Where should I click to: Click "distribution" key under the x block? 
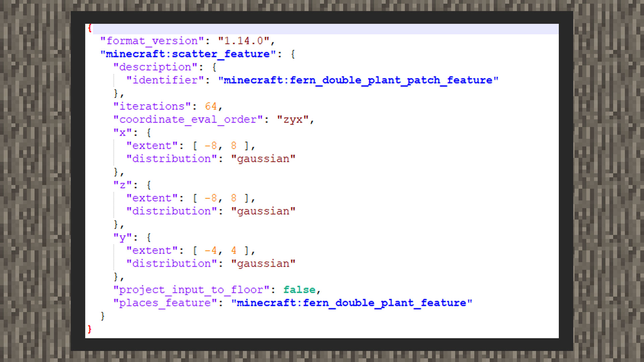[172, 159]
